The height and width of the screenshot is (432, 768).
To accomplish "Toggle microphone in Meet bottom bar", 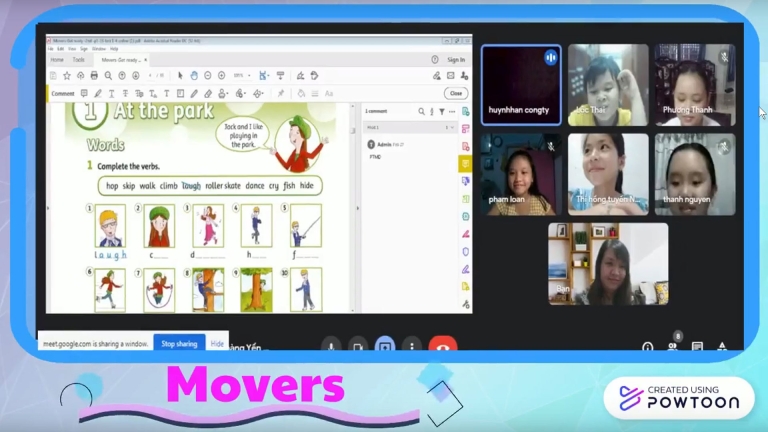I will 331,346.
